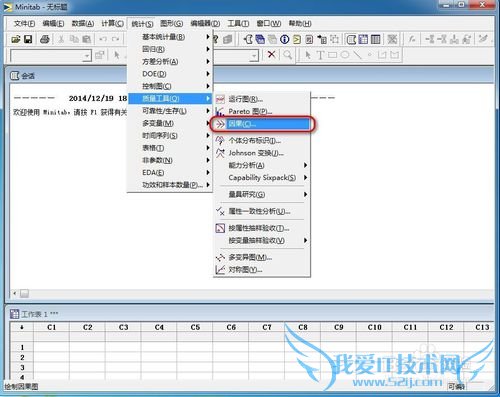Viewport: 500px width, 397px height.
Task: Expand the 量具研究(G) submenu
Action: 262,194
